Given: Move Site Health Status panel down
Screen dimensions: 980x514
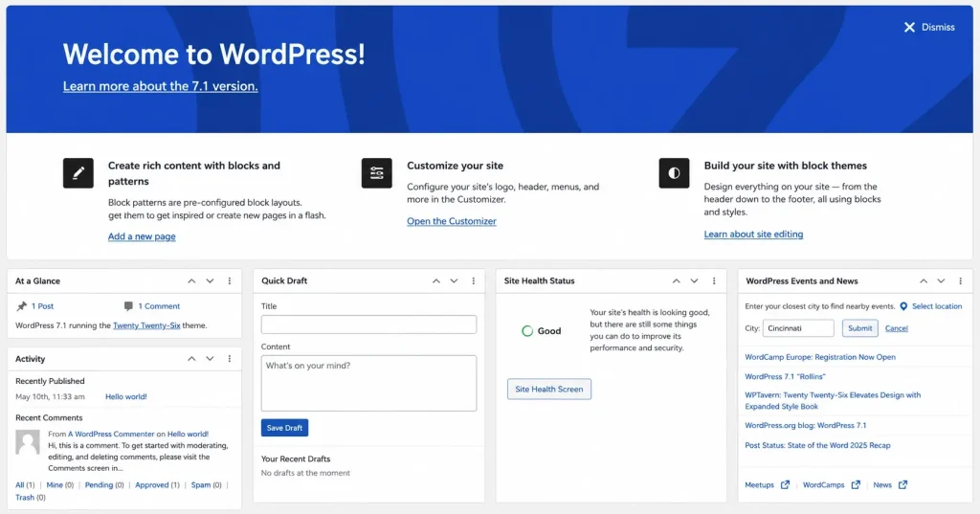Looking at the screenshot, I should point(695,281).
